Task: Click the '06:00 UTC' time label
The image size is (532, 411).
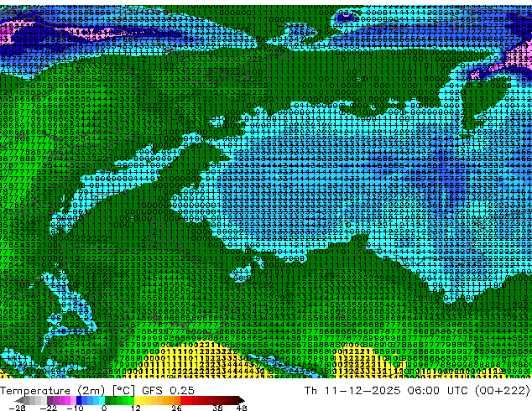Action: click(440, 391)
